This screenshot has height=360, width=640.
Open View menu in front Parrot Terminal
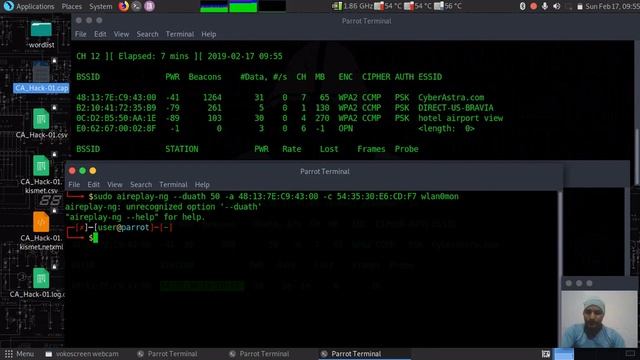point(115,184)
